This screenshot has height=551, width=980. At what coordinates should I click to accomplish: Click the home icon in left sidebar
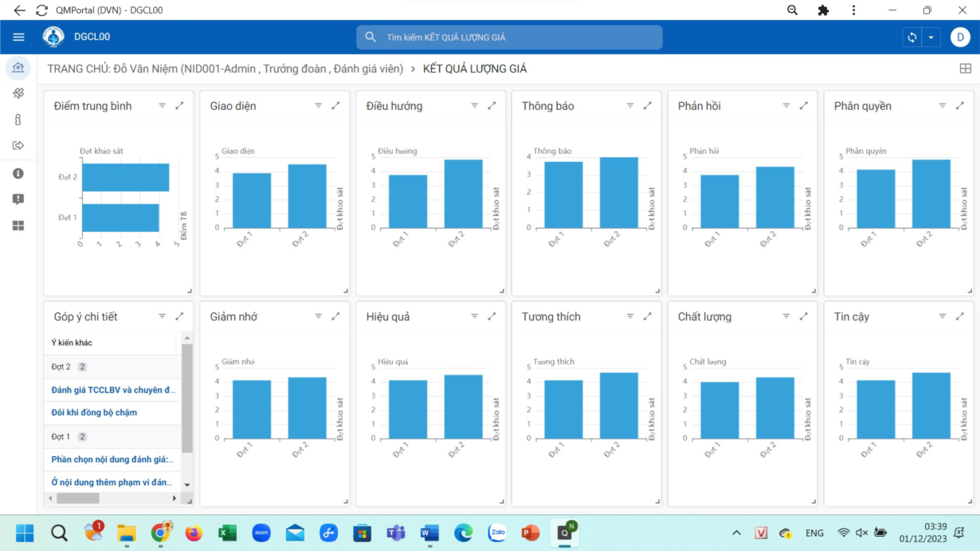pyautogui.click(x=18, y=68)
